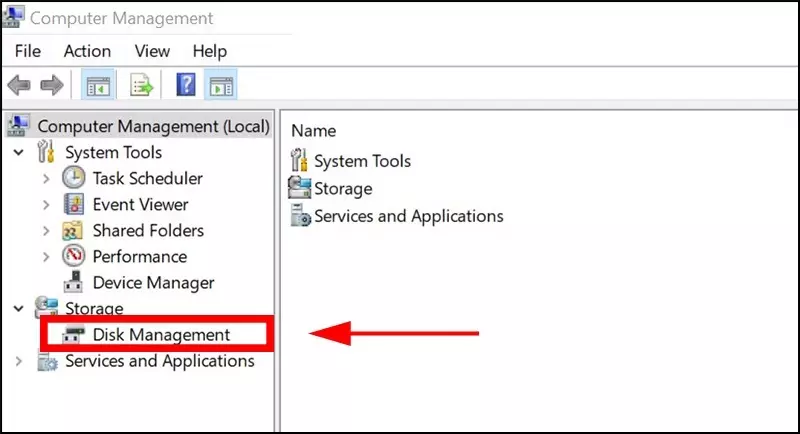This screenshot has height=434, width=800.
Task: Click the Event Viewer icon
Action: (73, 204)
